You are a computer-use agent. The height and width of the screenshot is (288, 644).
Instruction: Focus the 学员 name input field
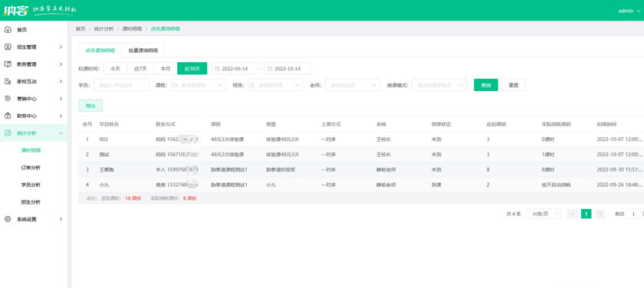[121, 85]
